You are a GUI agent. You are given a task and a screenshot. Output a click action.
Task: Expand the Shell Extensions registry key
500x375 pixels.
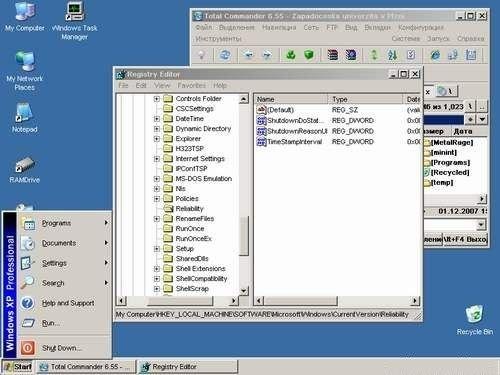coord(156,269)
